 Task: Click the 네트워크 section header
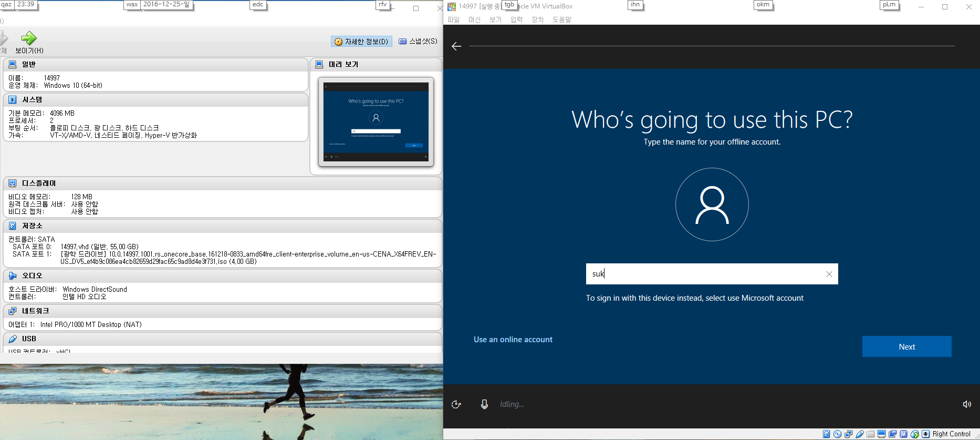coord(222,311)
